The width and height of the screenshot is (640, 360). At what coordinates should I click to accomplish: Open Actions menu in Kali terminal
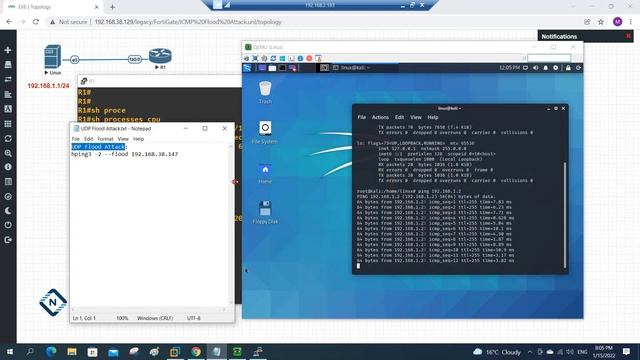point(380,117)
